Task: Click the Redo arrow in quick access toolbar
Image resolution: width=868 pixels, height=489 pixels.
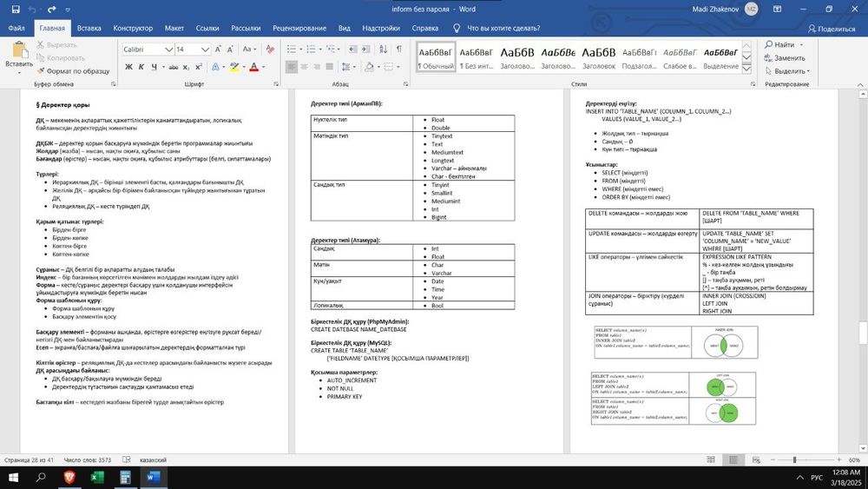Action: pos(51,10)
